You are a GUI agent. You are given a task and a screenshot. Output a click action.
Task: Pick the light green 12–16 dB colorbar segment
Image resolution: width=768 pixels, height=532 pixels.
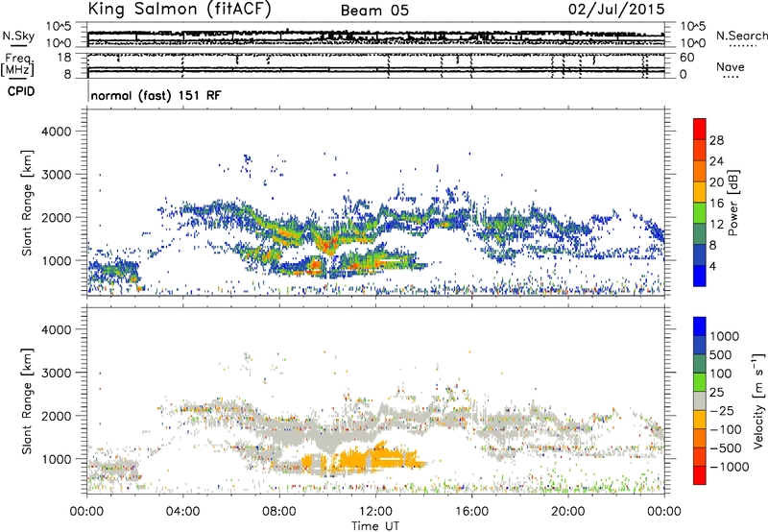pyautogui.click(x=700, y=213)
